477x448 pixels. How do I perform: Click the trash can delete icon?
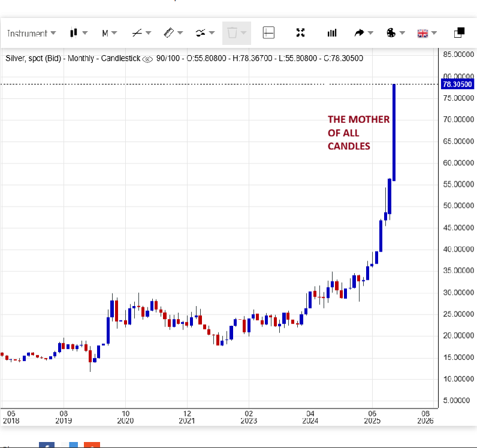[233, 34]
